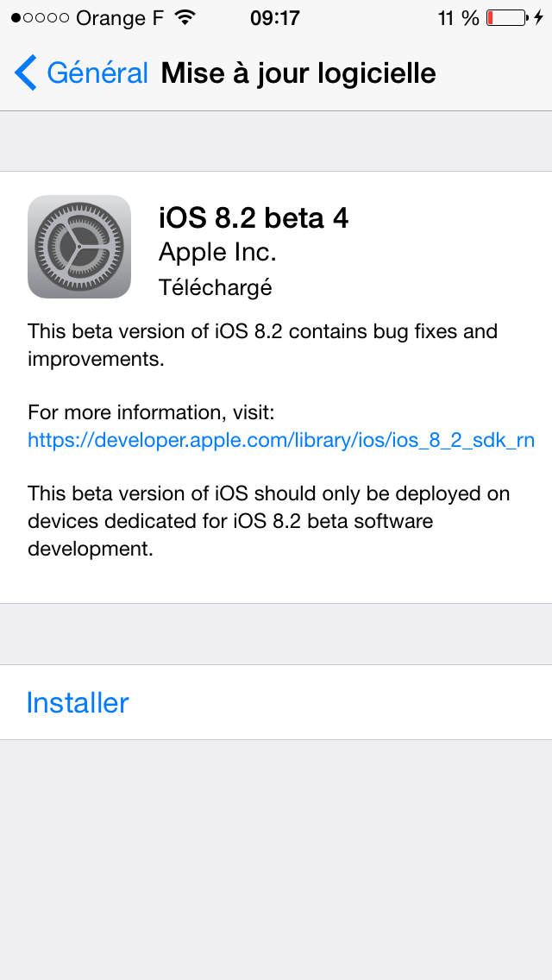Tap the Téléchargé status label
552x980 pixels.
pyautogui.click(x=215, y=287)
